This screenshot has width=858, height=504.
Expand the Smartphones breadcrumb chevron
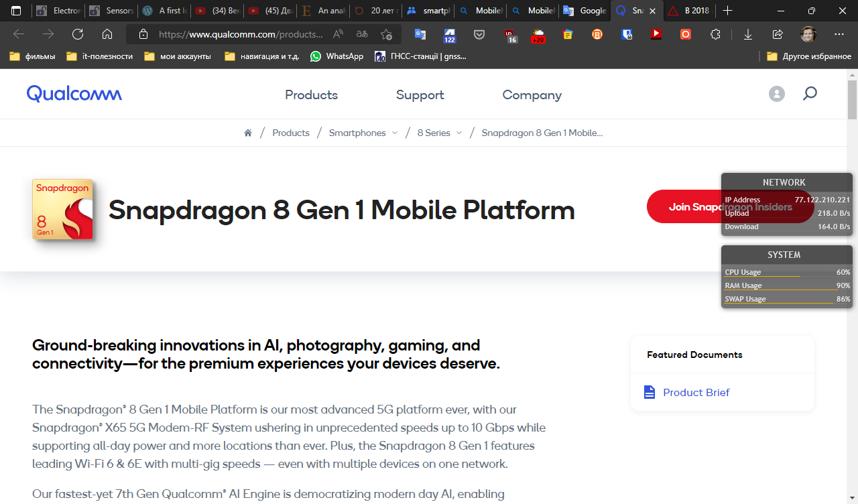pyautogui.click(x=395, y=133)
